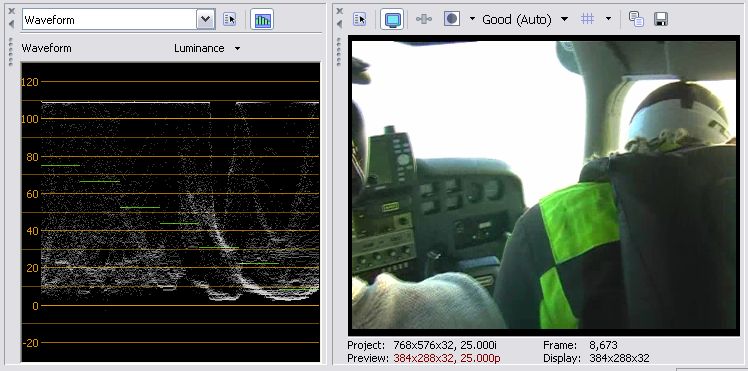Screen dimensions: 748x371
Task: Click the Project 768x576x32, 25.000i text
Action: [x=422, y=345]
